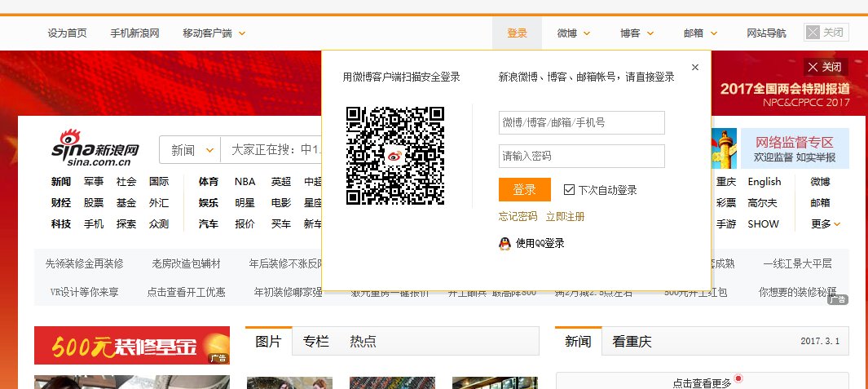Open the 股票 channel
The width and height of the screenshot is (868, 389).
tap(94, 203)
